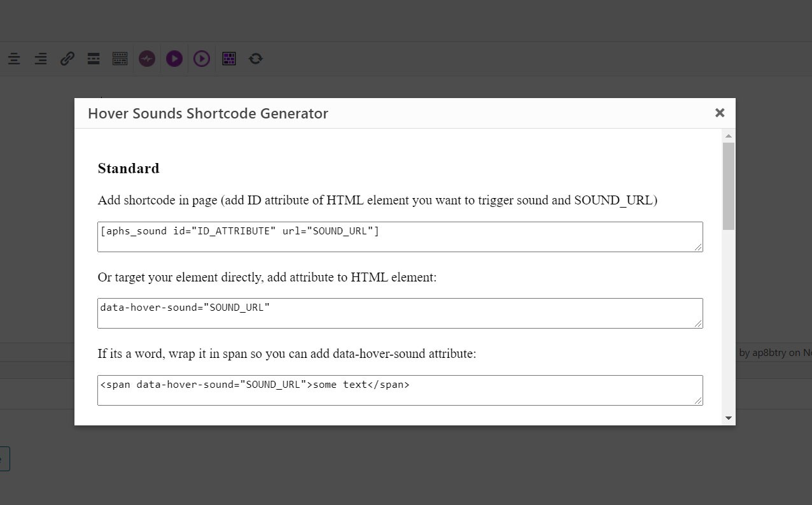Click the span textarea resize handle

(699, 401)
